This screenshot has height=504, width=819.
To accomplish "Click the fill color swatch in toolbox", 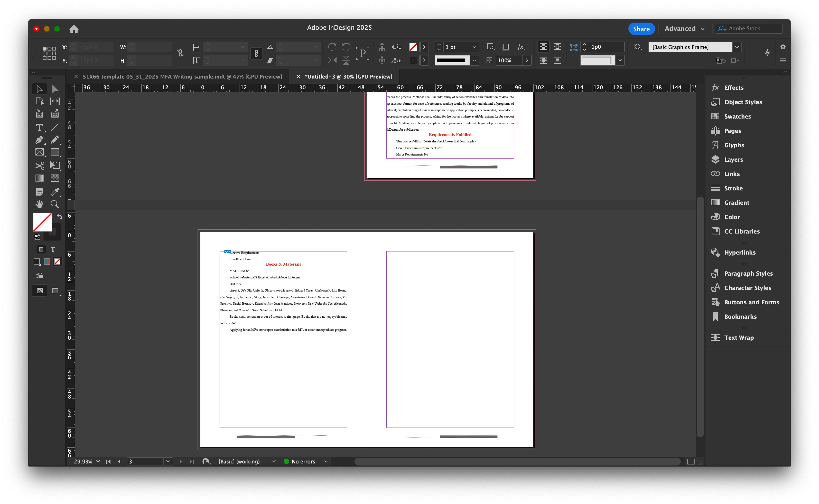I will (x=42, y=222).
